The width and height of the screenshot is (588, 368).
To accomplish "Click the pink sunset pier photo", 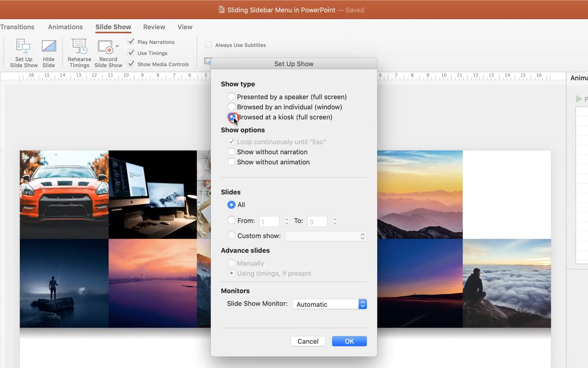I will [153, 283].
